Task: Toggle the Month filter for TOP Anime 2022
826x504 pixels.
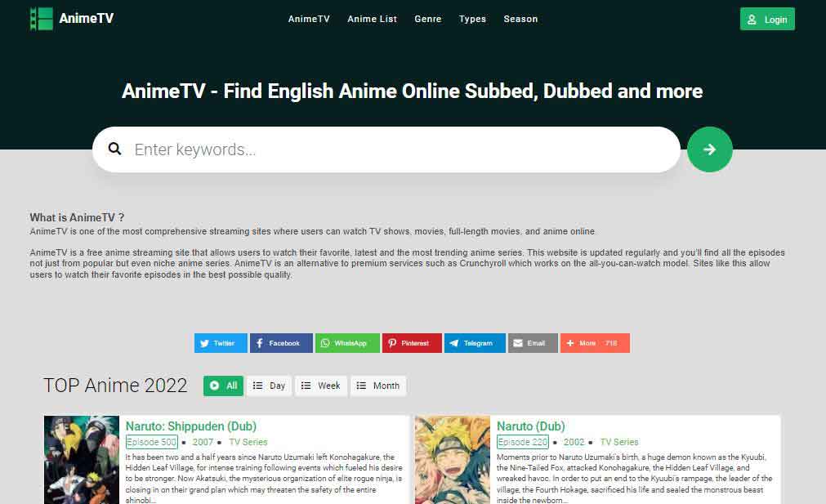Action: click(378, 386)
